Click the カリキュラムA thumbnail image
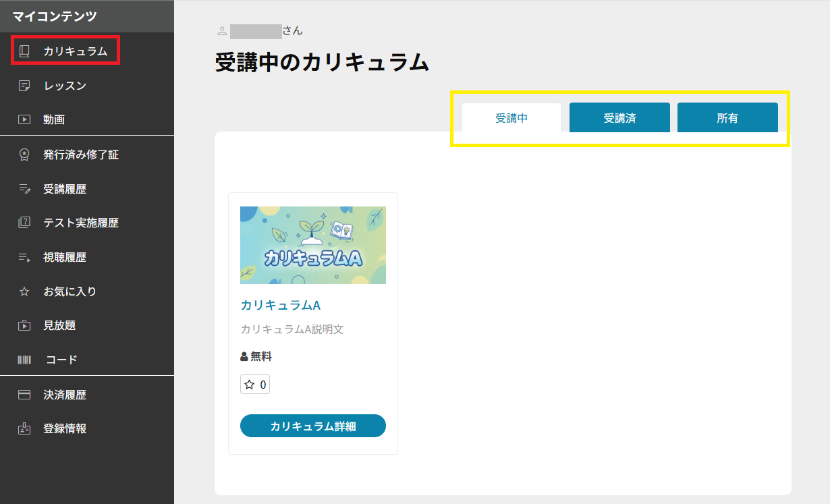Image resolution: width=830 pixels, height=504 pixels. coord(313,245)
